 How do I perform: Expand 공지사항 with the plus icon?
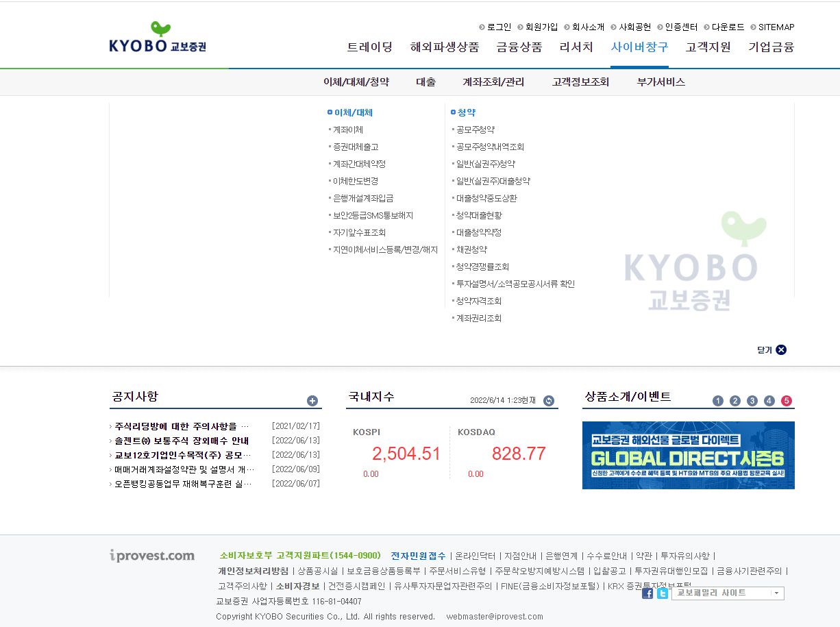[x=312, y=401]
